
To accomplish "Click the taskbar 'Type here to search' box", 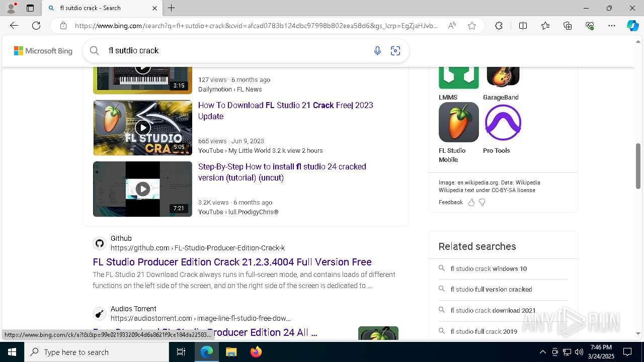I will pyautogui.click(x=97, y=352).
